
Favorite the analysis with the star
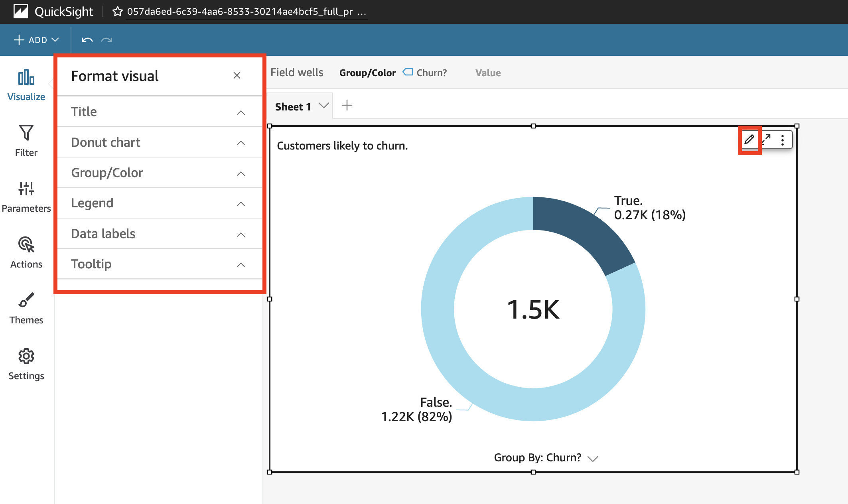coord(117,12)
